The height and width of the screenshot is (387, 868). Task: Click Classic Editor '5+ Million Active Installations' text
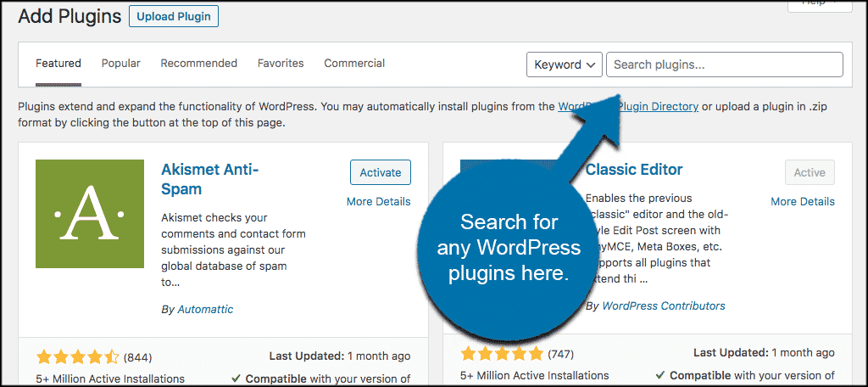[x=534, y=376]
